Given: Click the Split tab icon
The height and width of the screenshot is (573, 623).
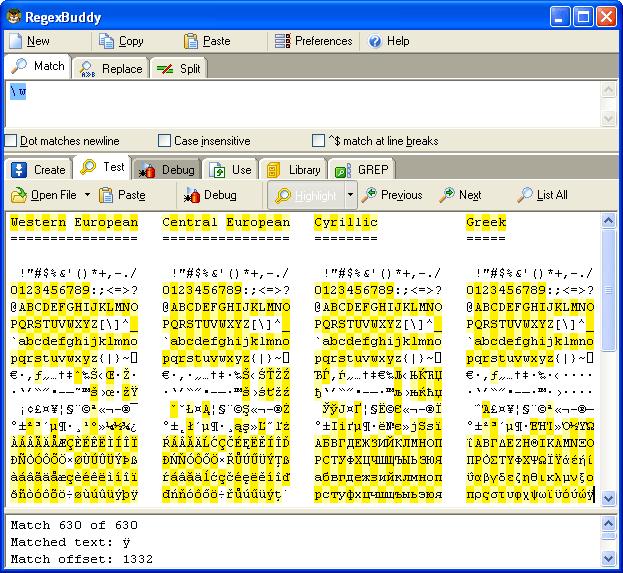Looking at the screenshot, I should tap(165, 69).
